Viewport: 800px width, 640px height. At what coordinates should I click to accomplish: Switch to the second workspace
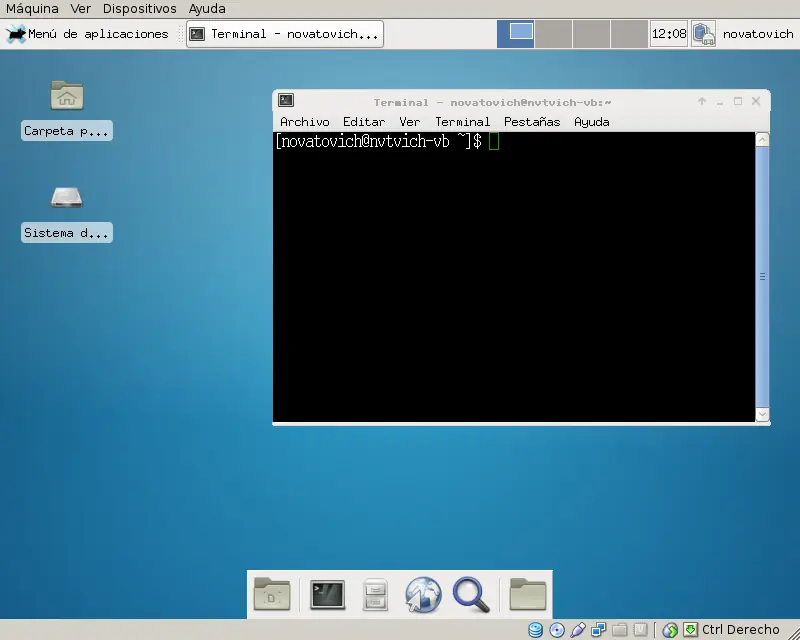pos(553,34)
